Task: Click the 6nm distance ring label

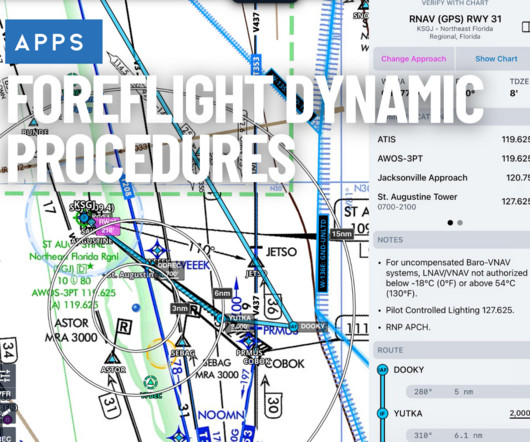Action: (222, 293)
